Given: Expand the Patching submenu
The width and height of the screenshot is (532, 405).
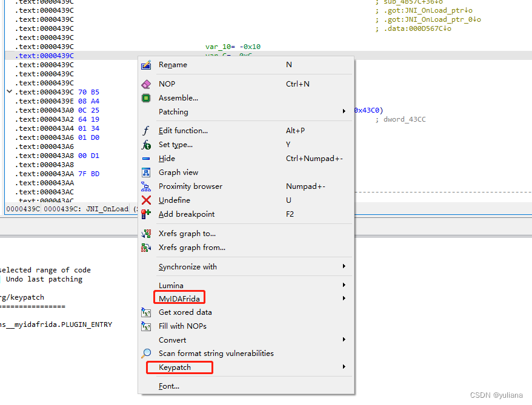Looking at the screenshot, I should coord(182,111).
